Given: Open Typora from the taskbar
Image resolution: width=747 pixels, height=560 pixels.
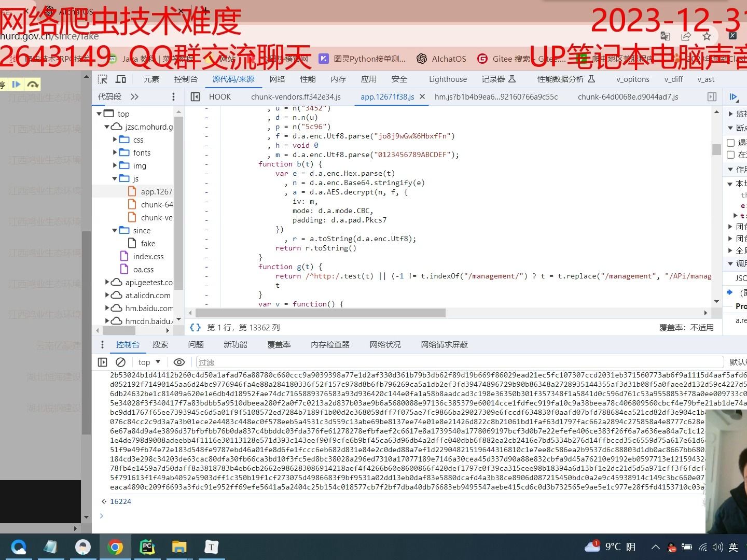Looking at the screenshot, I should [x=211, y=547].
